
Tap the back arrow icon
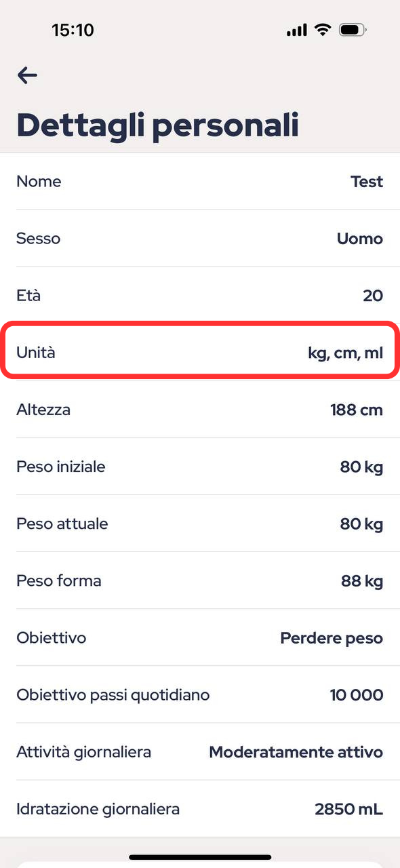coord(27,75)
